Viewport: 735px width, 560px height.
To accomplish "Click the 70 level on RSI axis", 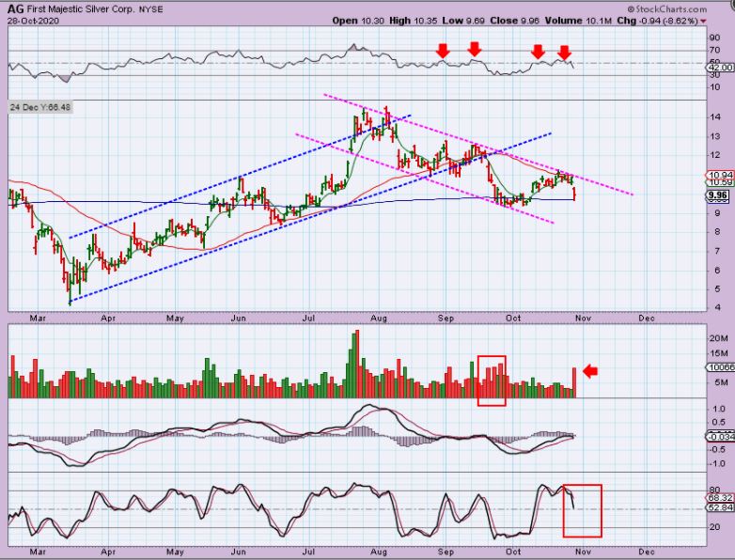I will pos(715,50).
